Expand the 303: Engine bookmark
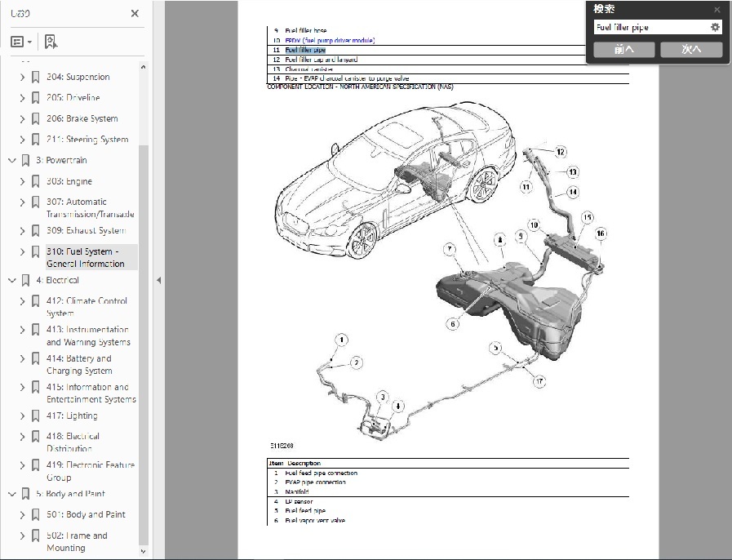Image resolution: width=732 pixels, height=560 pixels. click(x=22, y=181)
